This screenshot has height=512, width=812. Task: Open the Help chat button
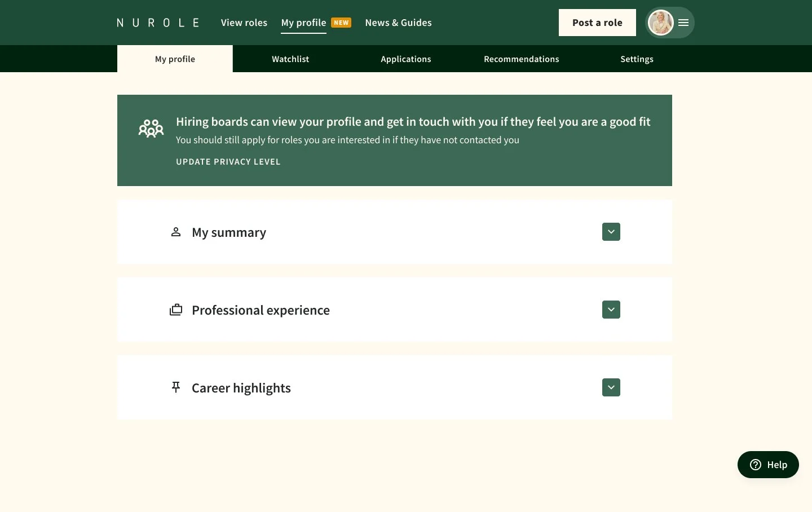tap(768, 465)
